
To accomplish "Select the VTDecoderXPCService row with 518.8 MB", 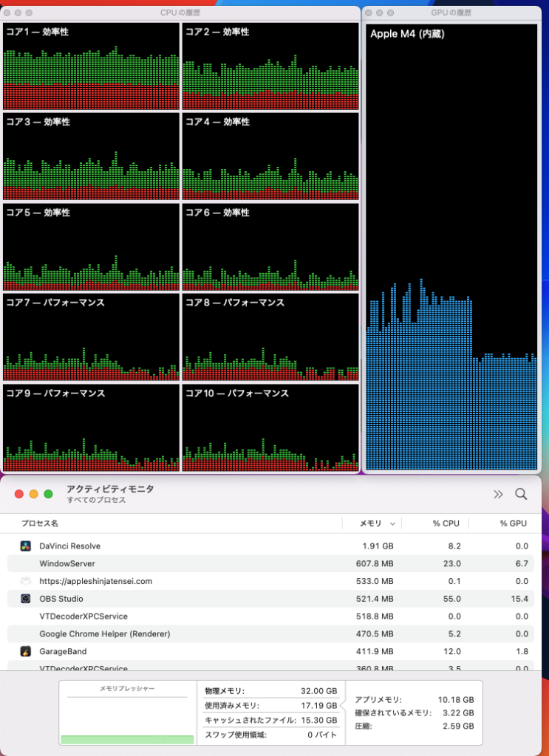I will (270, 616).
